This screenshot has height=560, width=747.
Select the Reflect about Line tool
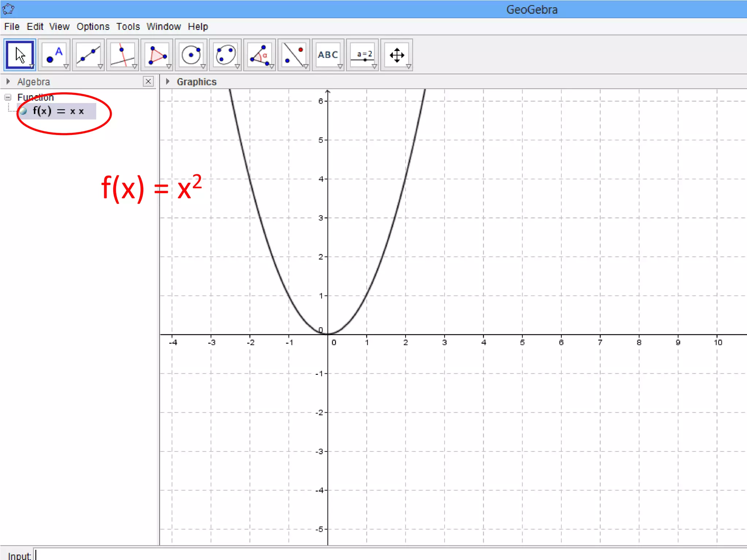click(294, 55)
